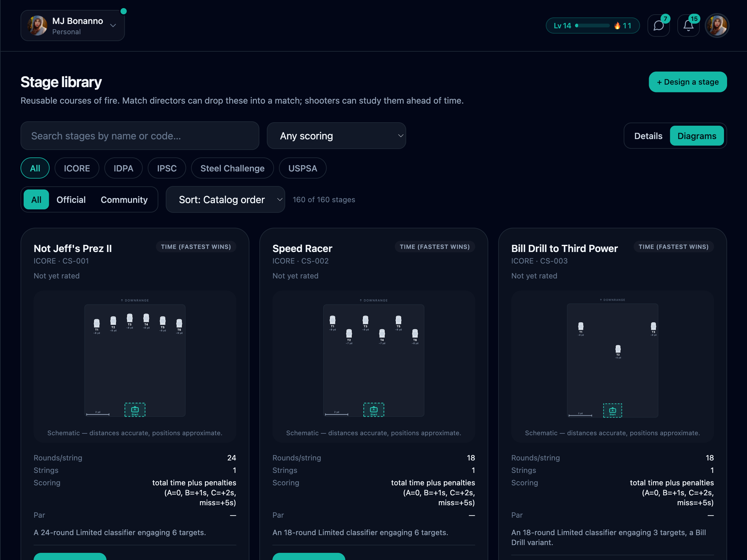Click the 160 of 160 stages count
This screenshot has width=747, height=560.
pyautogui.click(x=323, y=200)
